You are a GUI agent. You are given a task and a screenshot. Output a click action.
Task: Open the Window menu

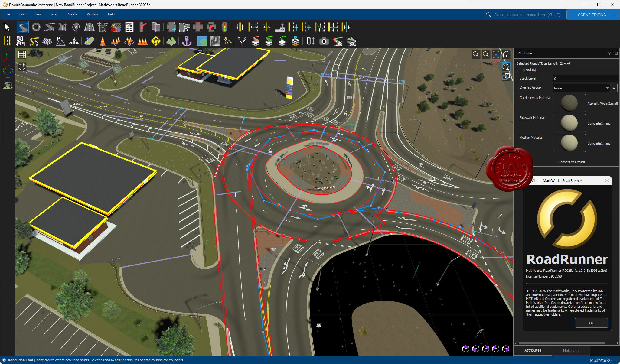pyautogui.click(x=93, y=14)
